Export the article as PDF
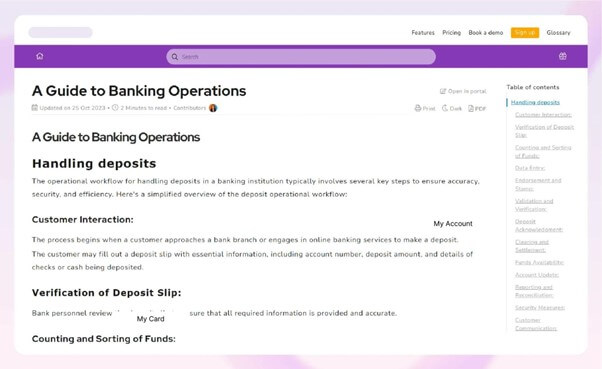This screenshot has height=369, width=602. pos(477,108)
